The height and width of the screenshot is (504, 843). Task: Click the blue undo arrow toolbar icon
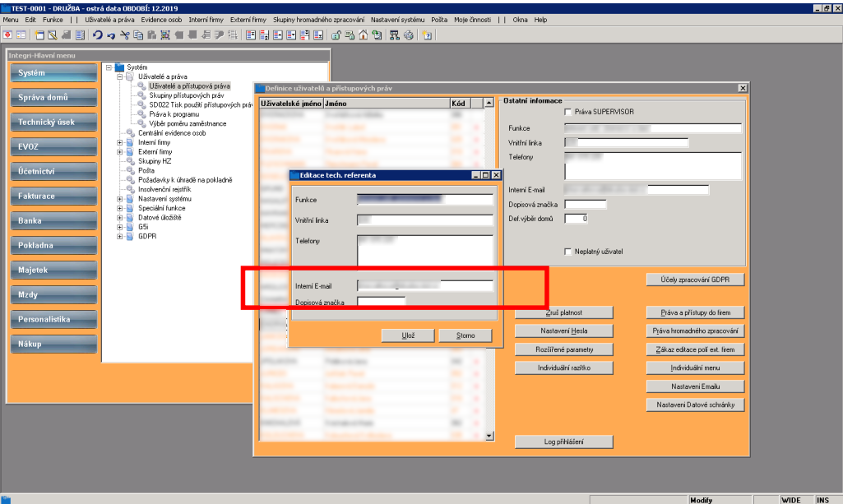tap(97, 35)
